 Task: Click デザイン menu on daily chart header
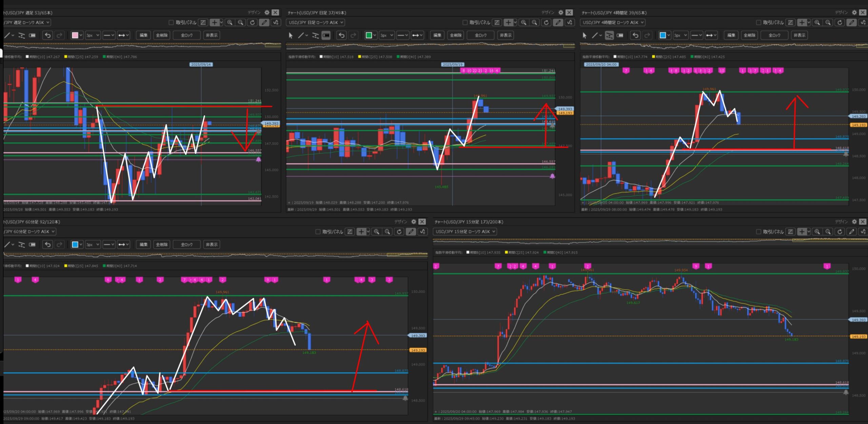point(548,13)
